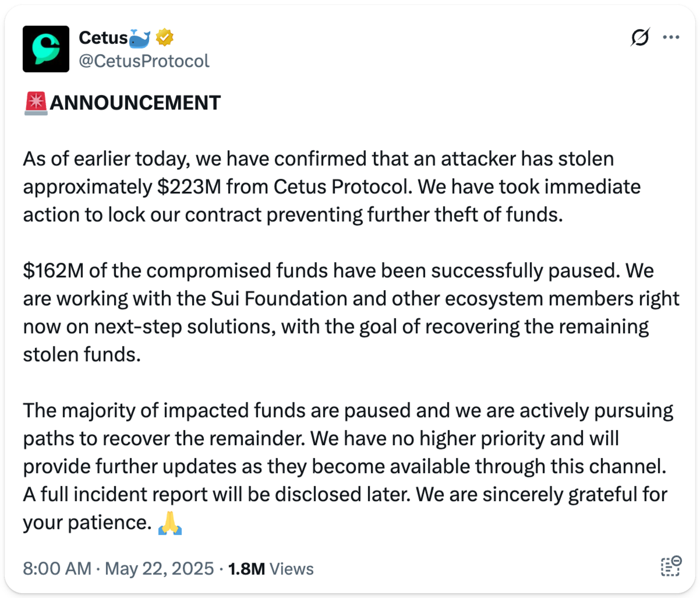Viewport: 700px width, 598px height.
Task: Open the Cetus display name link
Action: [103, 38]
